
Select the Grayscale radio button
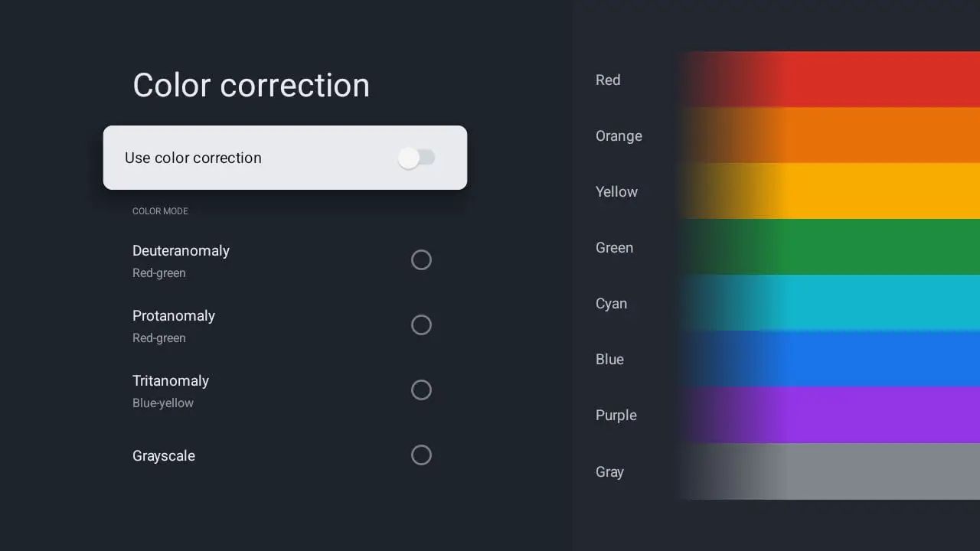click(421, 455)
